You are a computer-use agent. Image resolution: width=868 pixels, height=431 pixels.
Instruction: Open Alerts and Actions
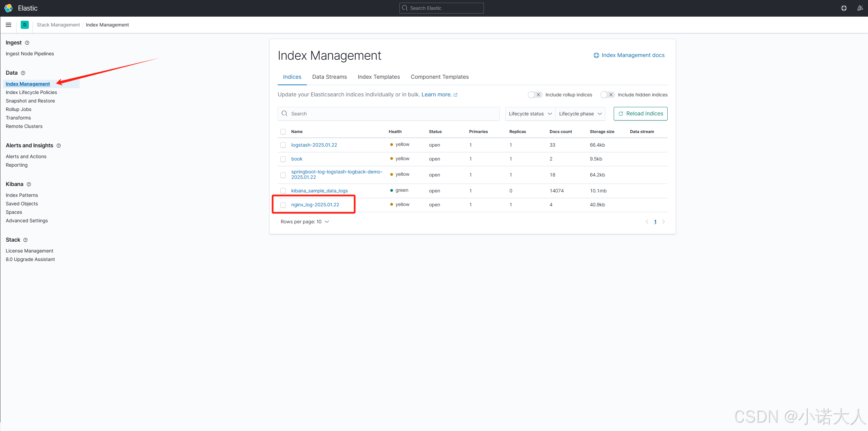point(26,156)
